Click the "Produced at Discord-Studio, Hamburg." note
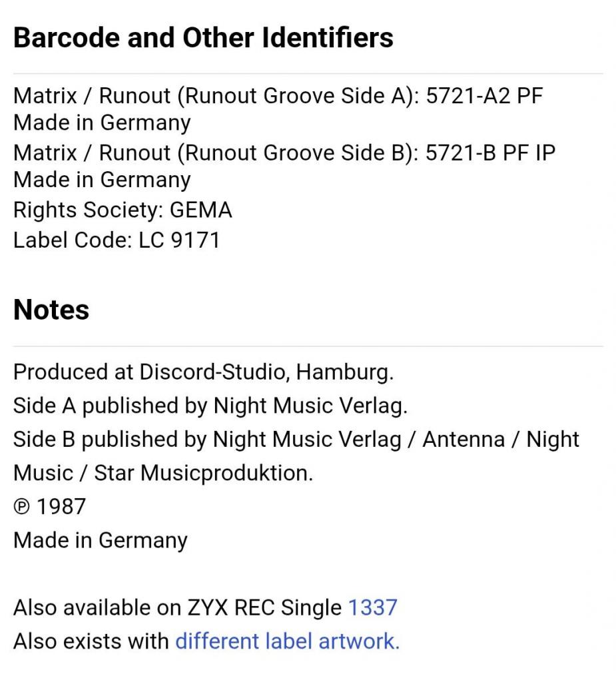Viewport: 616px width, 682px height. coord(203,372)
